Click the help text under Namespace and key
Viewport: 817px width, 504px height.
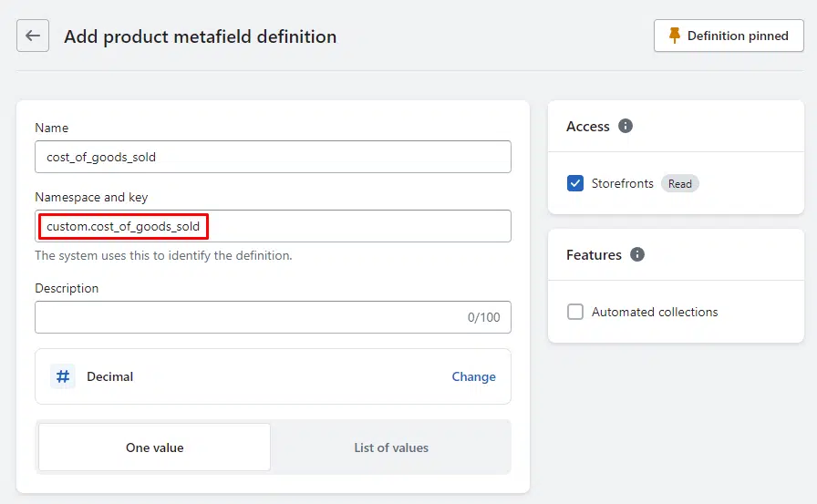(x=163, y=256)
